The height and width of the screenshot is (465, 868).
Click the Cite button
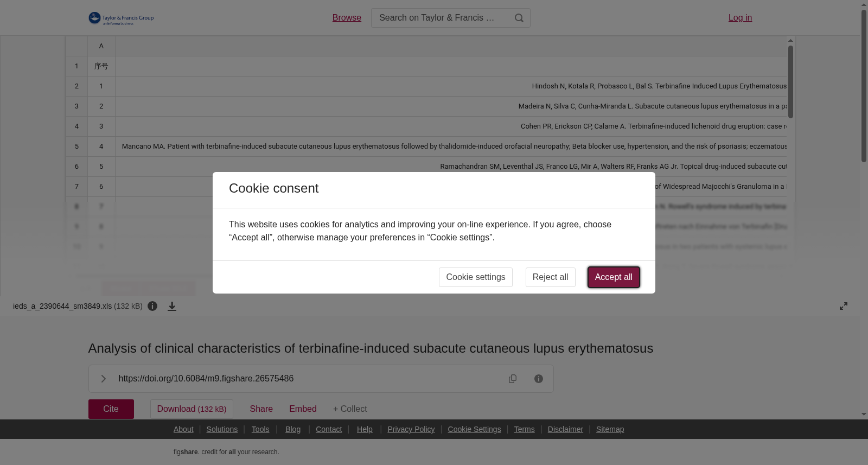[111, 409]
